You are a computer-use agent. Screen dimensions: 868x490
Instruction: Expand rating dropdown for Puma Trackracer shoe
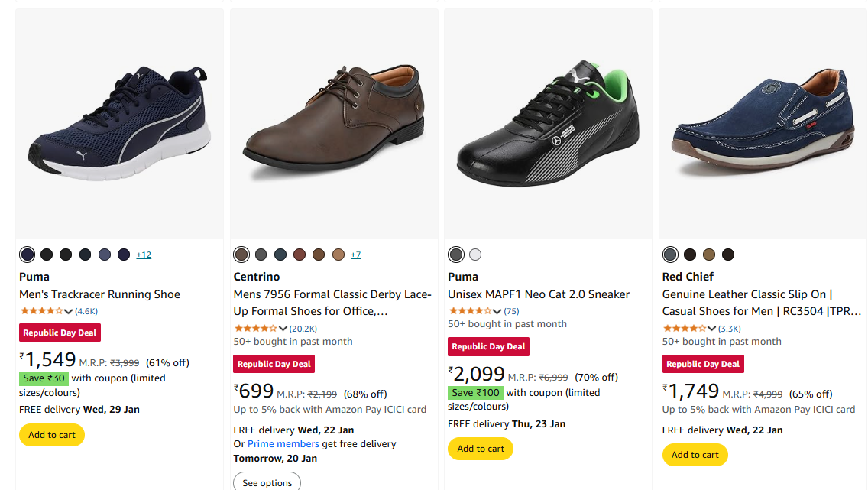[x=69, y=311]
